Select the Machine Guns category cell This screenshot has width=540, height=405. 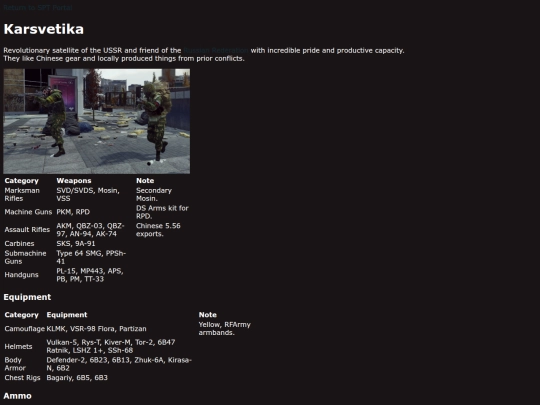(x=28, y=212)
